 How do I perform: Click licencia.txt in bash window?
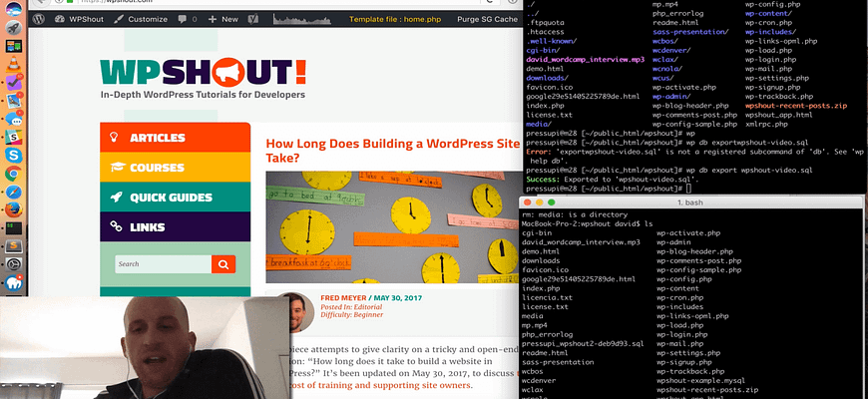tap(547, 297)
